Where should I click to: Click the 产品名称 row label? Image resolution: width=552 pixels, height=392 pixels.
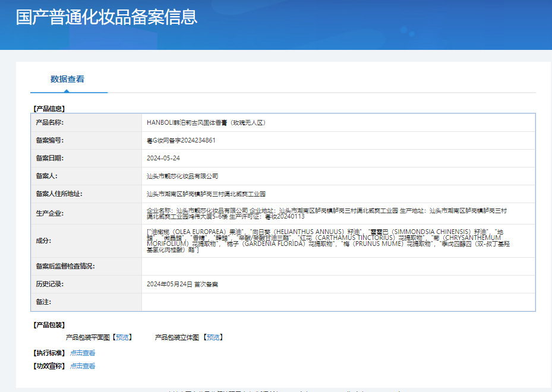coord(49,123)
